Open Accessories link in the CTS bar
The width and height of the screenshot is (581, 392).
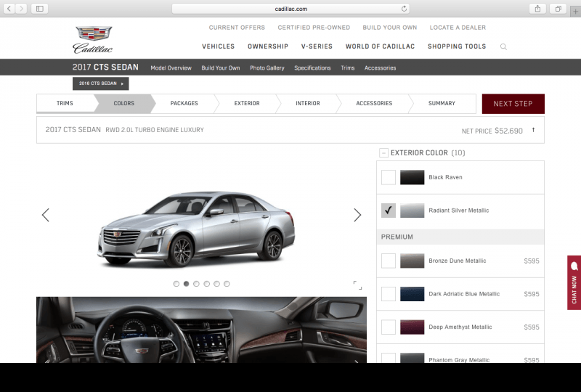(x=380, y=68)
